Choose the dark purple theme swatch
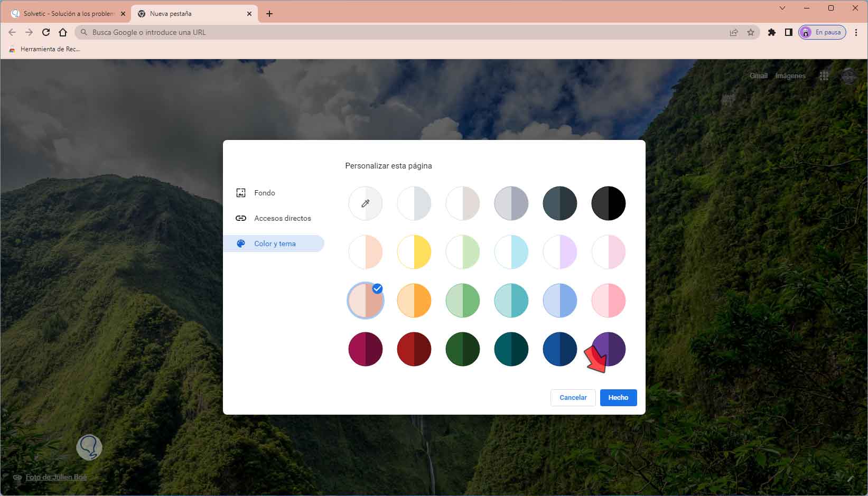Image resolution: width=868 pixels, height=496 pixels. 609,349
